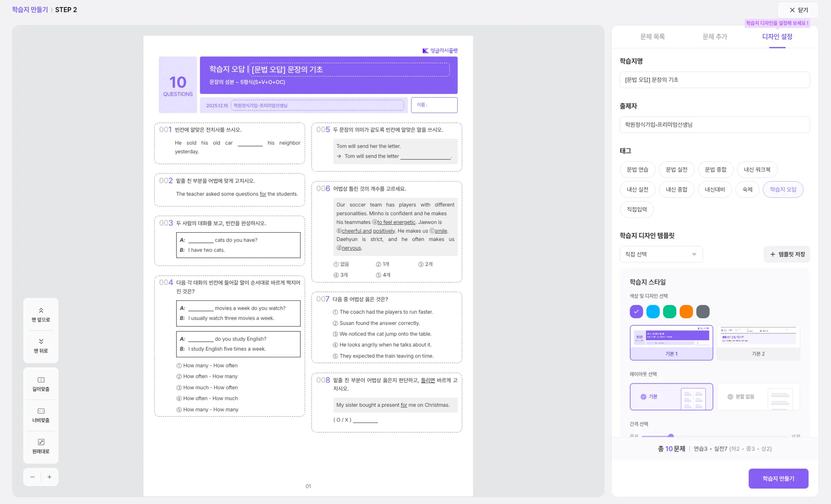Zoom out with the minus icon

click(32, 477)
